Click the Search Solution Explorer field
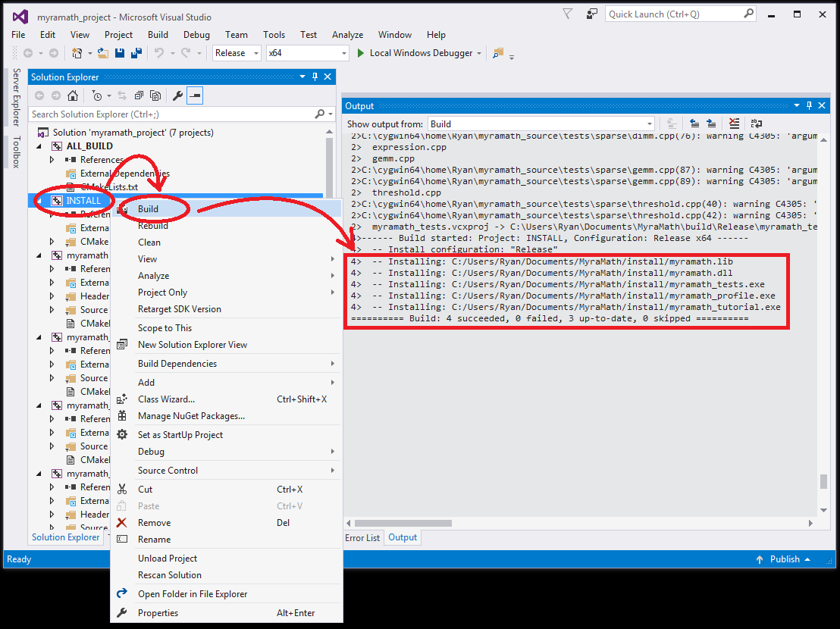 coord(173,114)
